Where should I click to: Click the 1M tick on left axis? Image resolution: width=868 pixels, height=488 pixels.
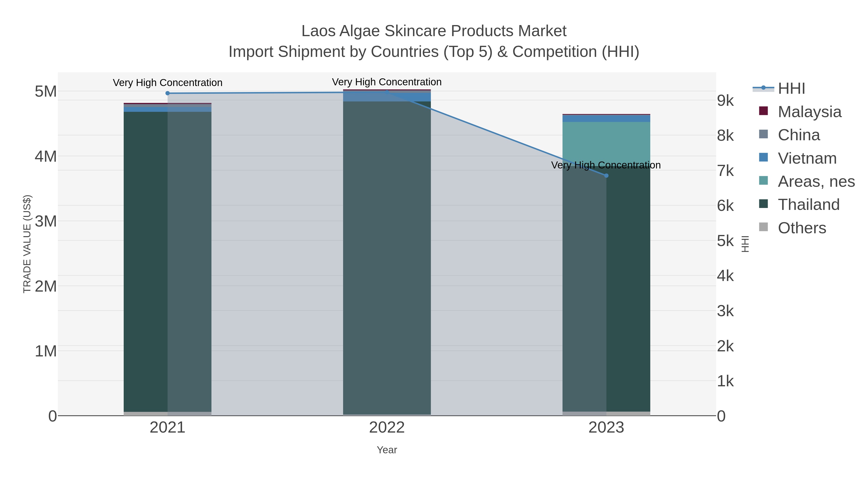pos(46,351)
